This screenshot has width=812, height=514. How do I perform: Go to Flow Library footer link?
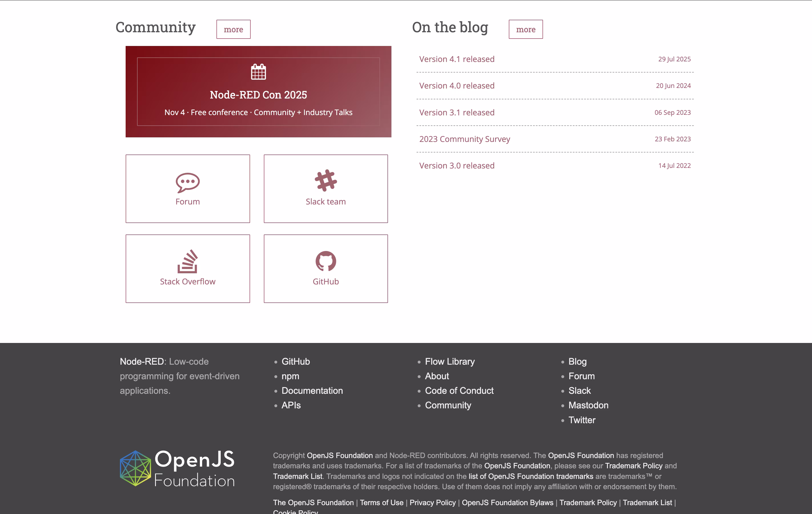click(x=449, y=362)
